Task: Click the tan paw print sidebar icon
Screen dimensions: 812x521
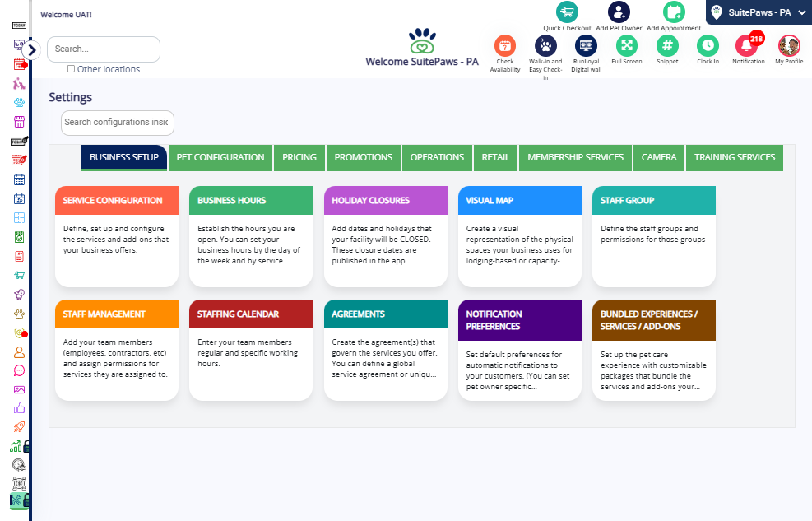Action: (19, 314)
